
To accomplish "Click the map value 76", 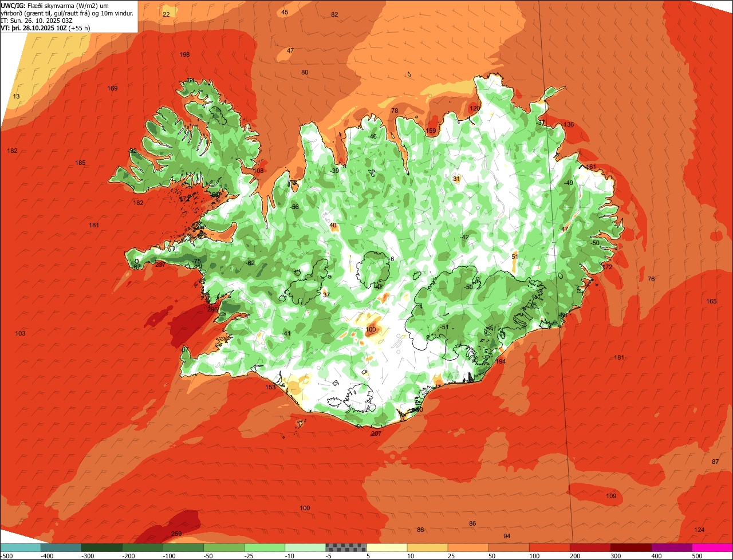I will pyautogui.click(x=651, y=279).
